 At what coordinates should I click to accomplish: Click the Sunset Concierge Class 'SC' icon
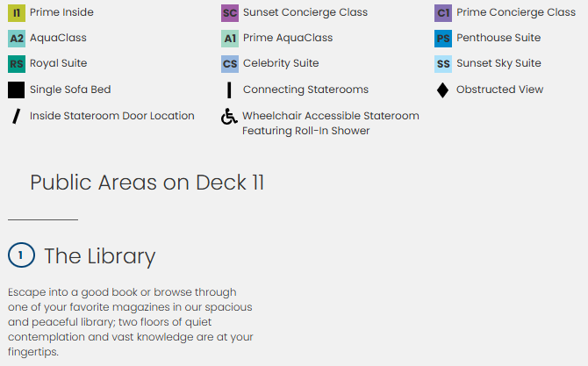coord(230,13)
